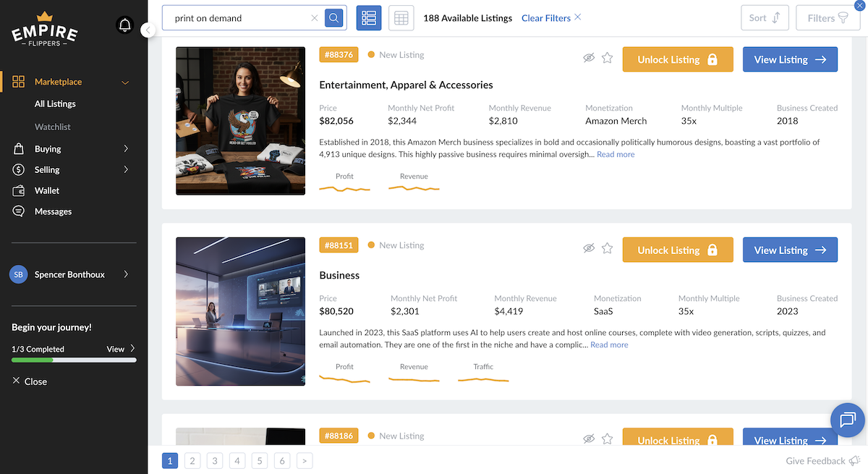Go to next results page arrow

click(305, 460)
